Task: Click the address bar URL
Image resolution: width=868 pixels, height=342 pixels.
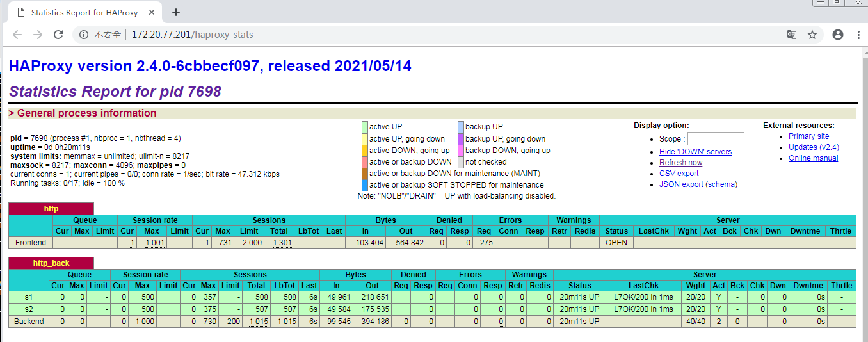Action: click(x=192, y=35)
